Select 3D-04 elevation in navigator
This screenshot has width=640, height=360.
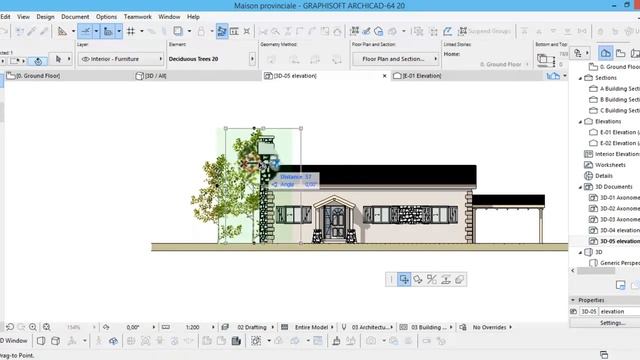(615, 230)
